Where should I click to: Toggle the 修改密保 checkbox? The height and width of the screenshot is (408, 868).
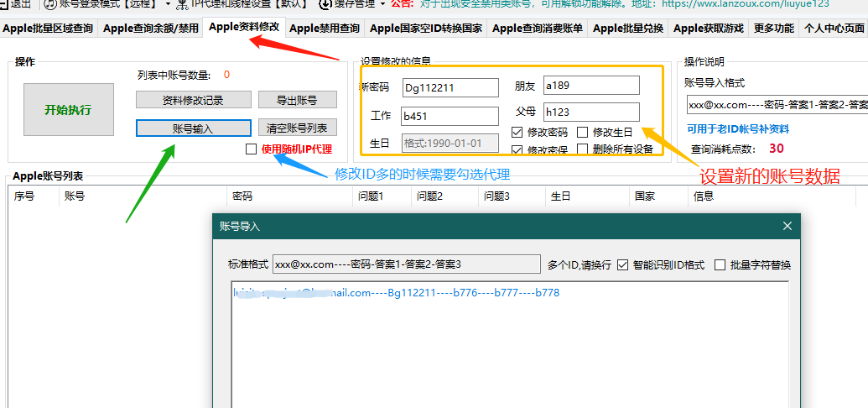click(x=517, y=149)
